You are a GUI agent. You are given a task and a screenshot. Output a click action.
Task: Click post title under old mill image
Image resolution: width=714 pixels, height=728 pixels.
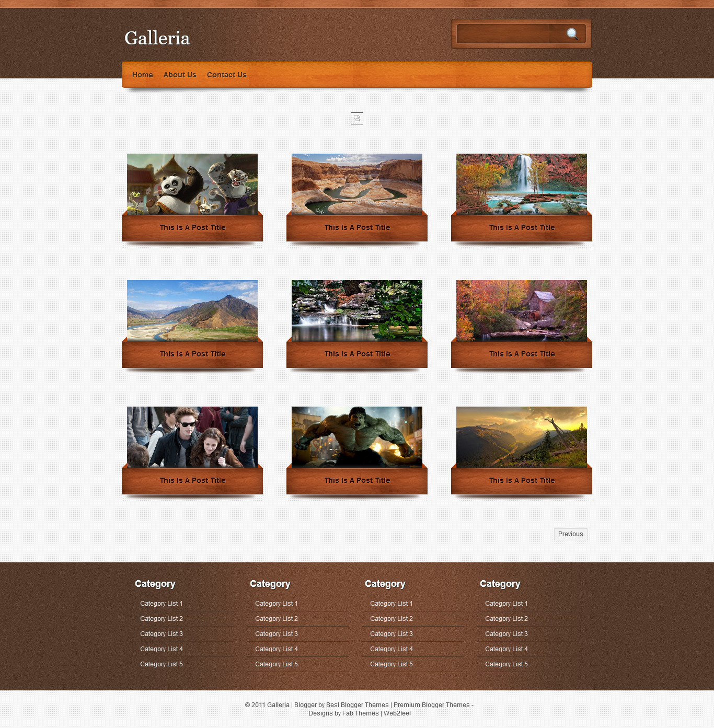coord(522,354)
